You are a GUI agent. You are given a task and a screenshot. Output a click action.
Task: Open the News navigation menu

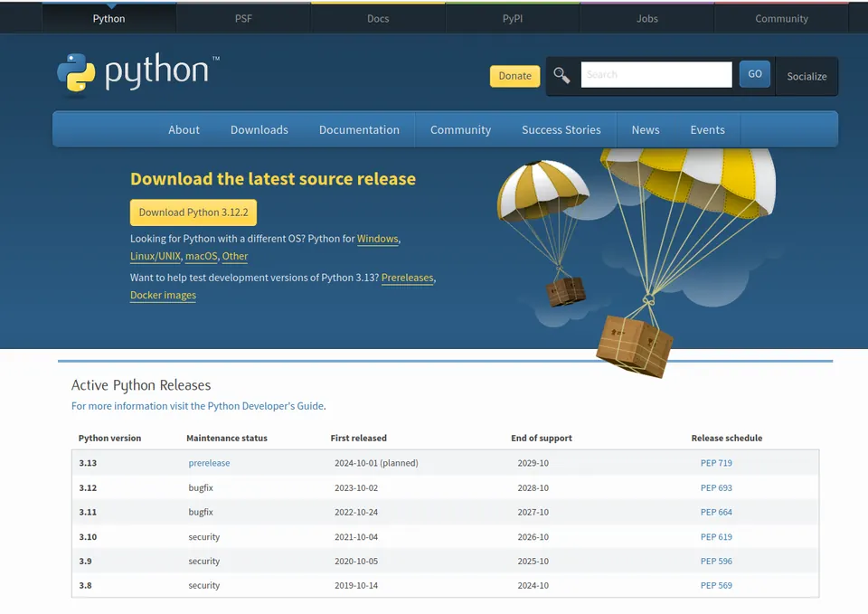tap(646, 129)
